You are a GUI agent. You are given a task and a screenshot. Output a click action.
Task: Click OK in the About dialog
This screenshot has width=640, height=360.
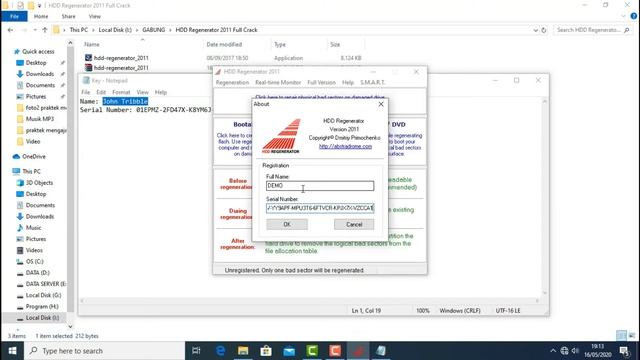(287, 224)
